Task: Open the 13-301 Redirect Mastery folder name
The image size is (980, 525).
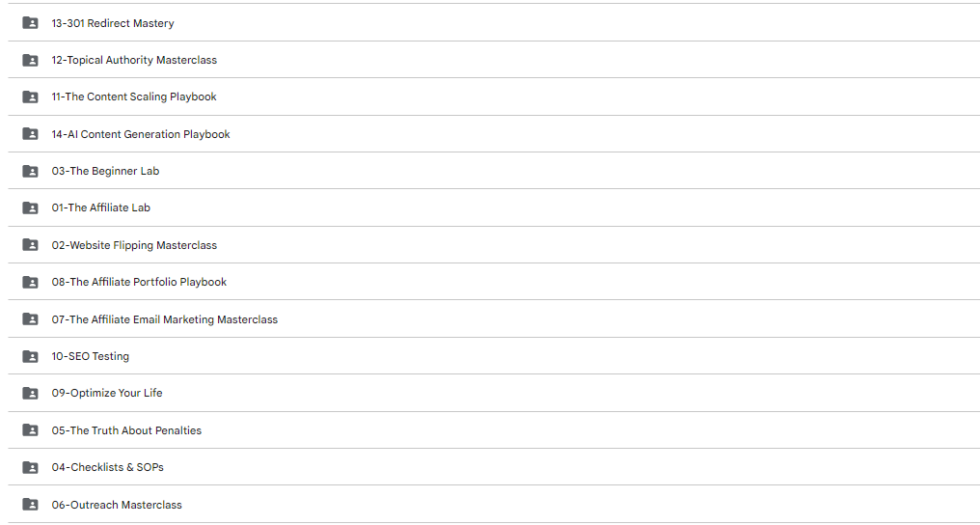Action: click(113, 23)
